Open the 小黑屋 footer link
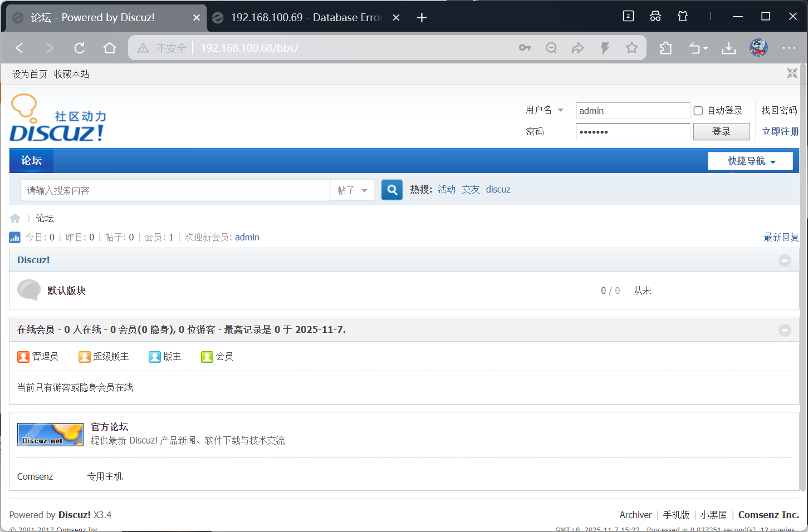This screenshot has height=532, width=808. point(714,515)
